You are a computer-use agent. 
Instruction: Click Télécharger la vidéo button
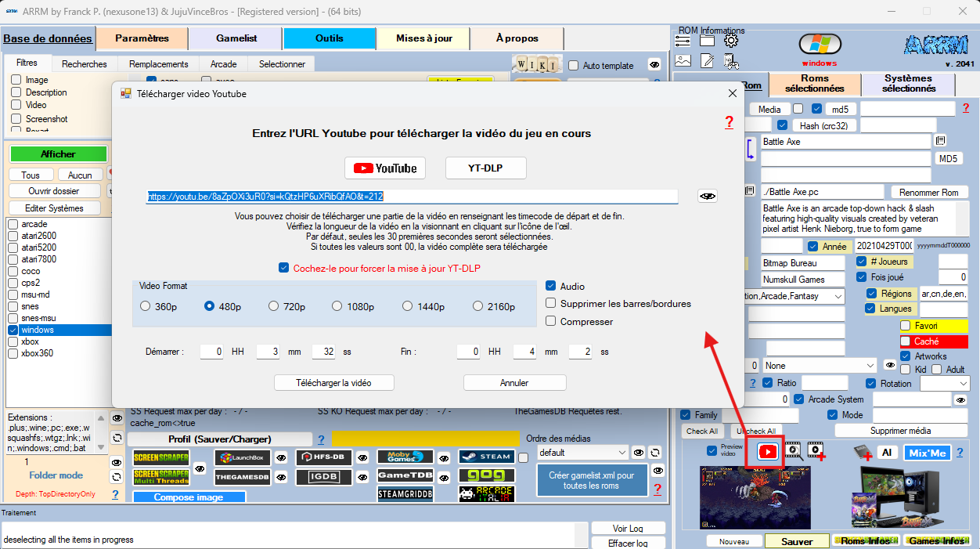coord(333,383)
